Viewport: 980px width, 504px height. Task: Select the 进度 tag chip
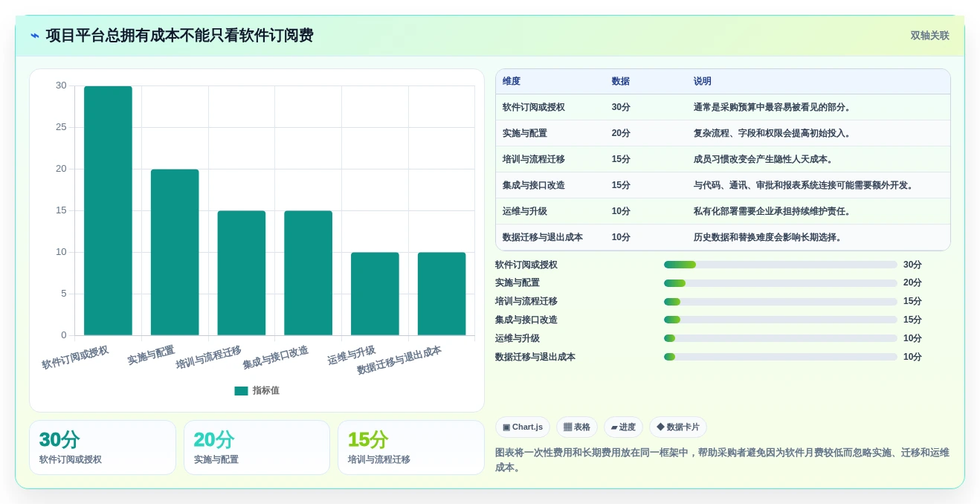(623, 427)
